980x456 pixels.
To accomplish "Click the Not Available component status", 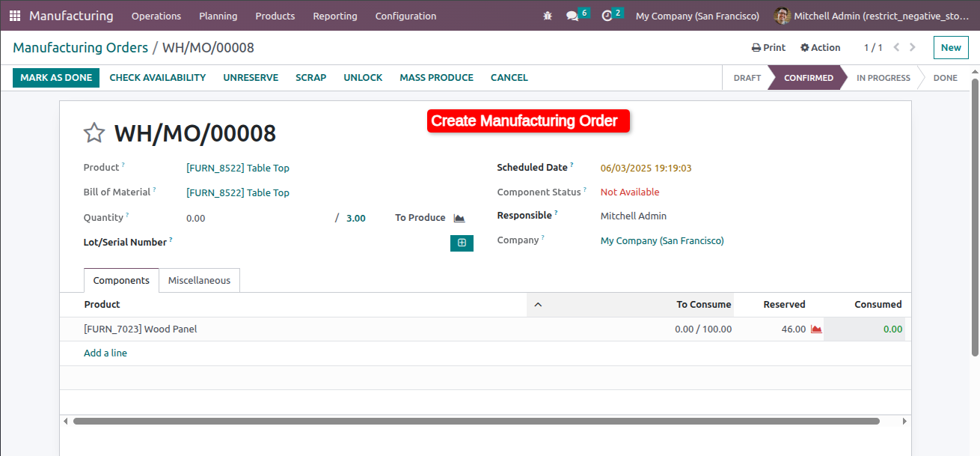I will click(630, 192).
